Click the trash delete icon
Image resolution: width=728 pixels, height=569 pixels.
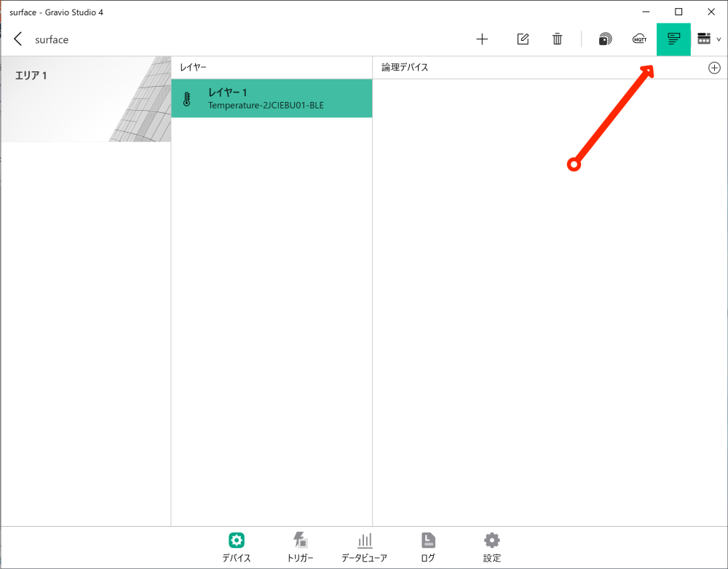[557, 39]
